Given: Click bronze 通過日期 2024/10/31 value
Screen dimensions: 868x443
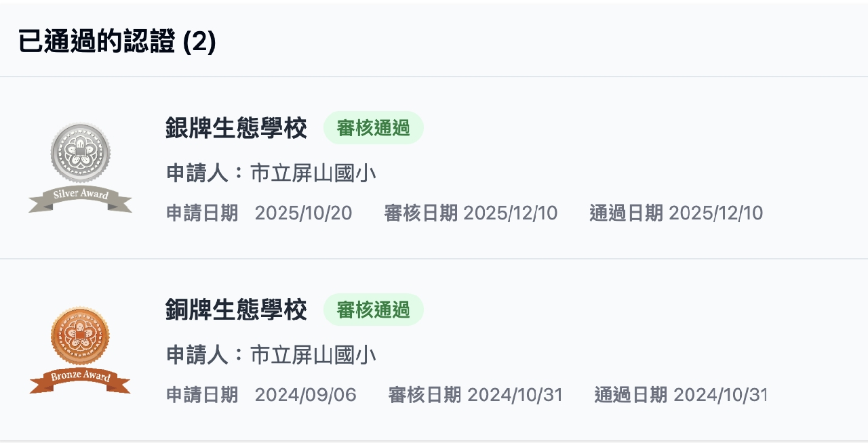Looking at the screenshot, I should point(719,395).
